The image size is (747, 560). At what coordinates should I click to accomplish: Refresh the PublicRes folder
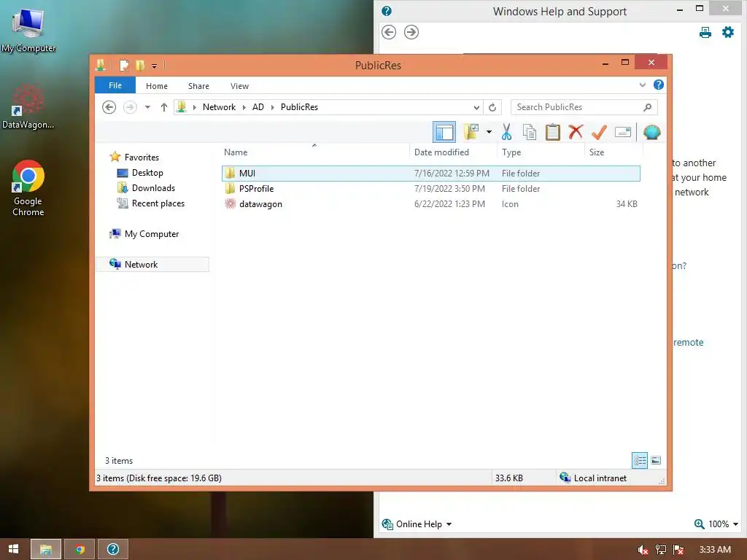pyautogui.click(x=492, y=107)
